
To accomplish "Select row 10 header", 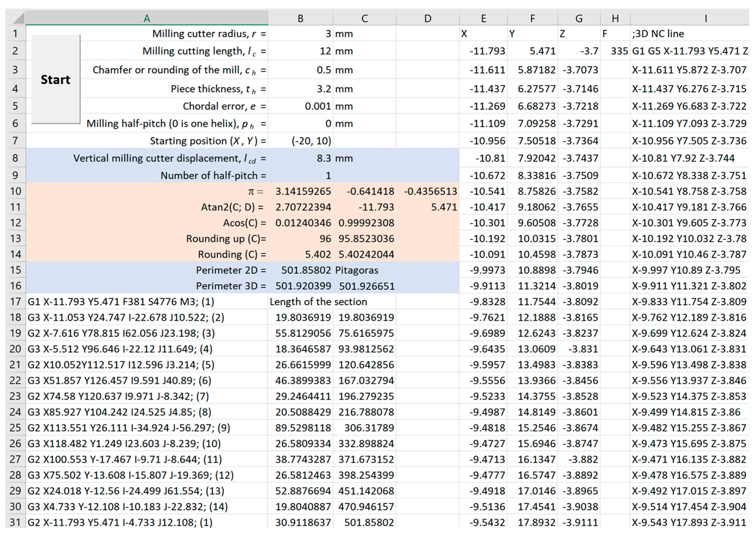I will pos(15,191).
